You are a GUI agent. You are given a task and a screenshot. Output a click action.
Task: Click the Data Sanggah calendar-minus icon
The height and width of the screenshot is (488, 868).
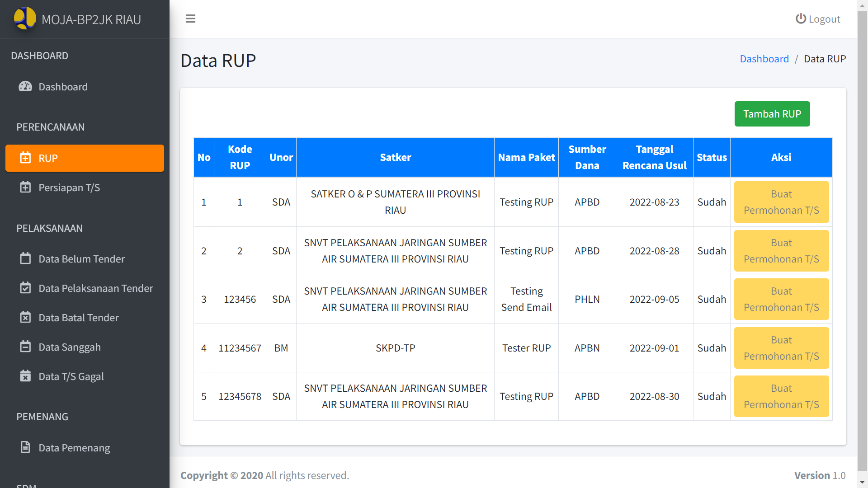point(25,347)
